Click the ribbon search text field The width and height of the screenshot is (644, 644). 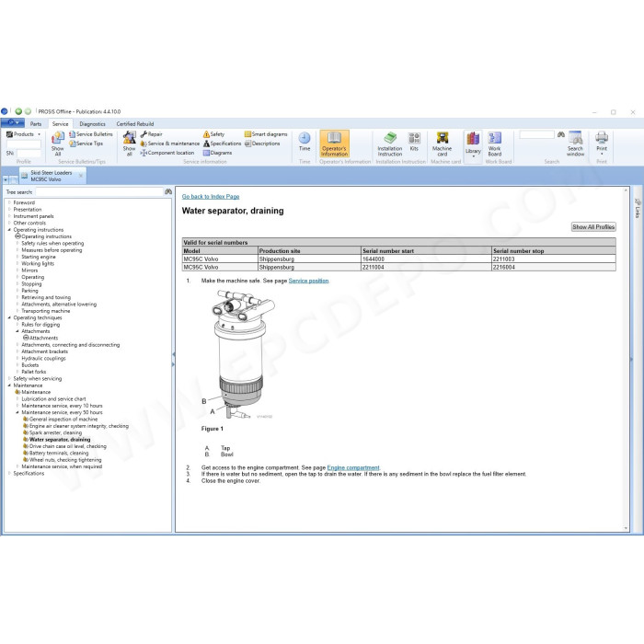tap(536, 134)
